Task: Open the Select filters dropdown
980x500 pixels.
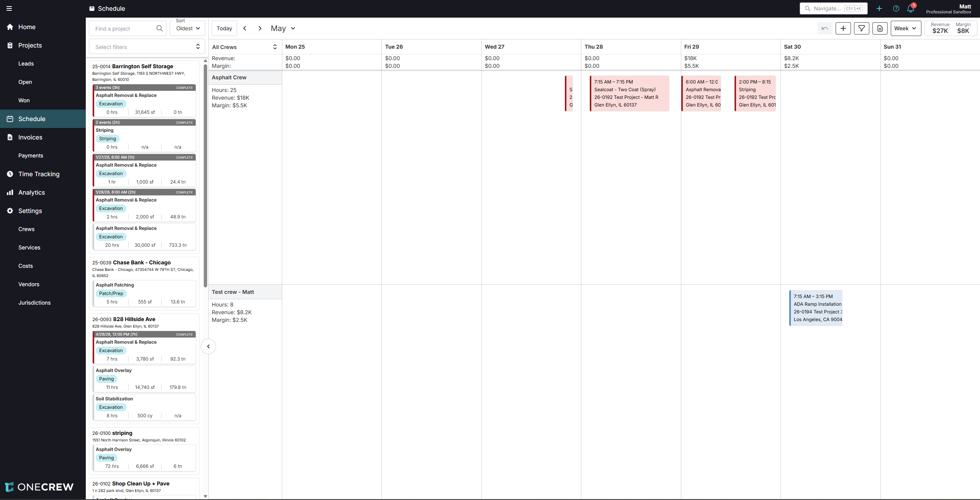Action: tap(147, 47)
